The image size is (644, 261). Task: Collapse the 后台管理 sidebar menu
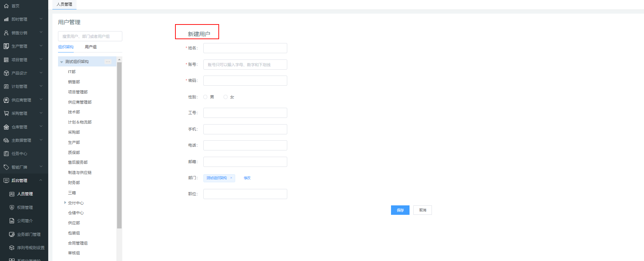point(41,181)
